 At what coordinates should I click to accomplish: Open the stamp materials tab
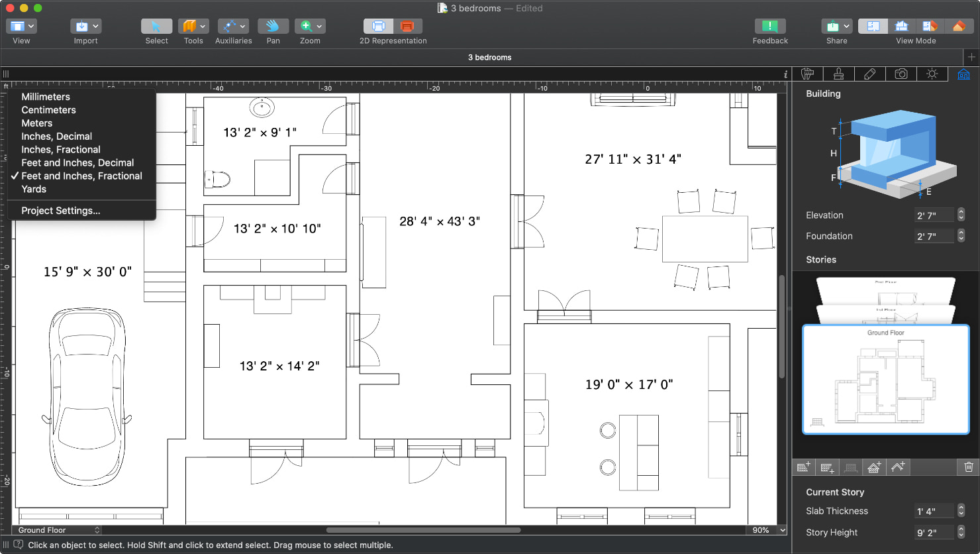click(838, 74)
